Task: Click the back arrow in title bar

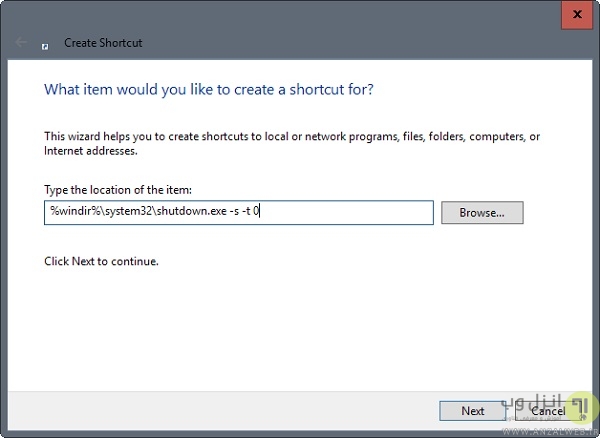Action: tap(21, 44)
